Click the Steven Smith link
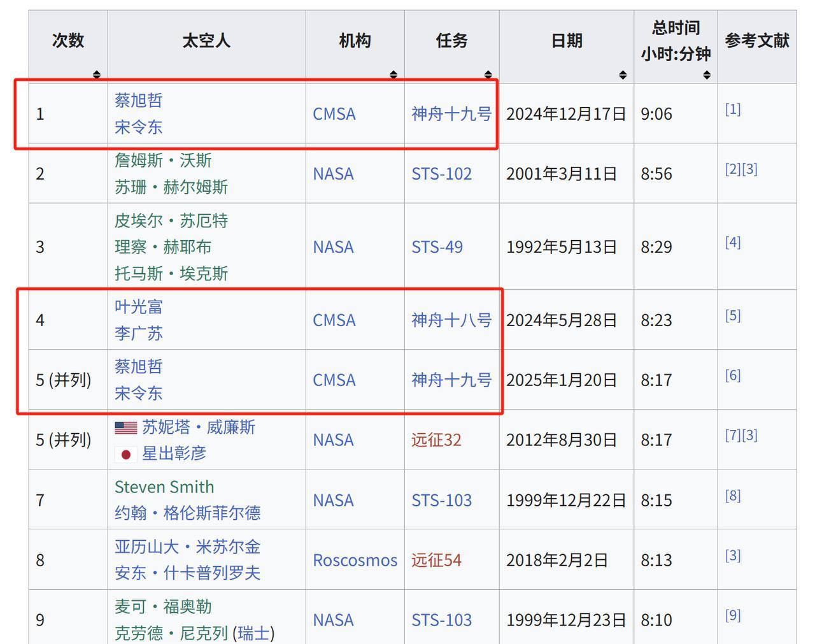 click(164, 487)
